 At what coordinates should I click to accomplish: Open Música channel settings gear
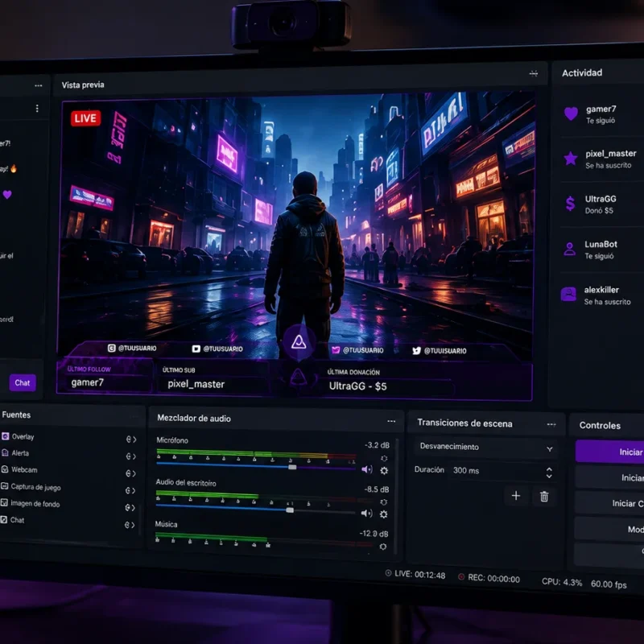(383, 547)
